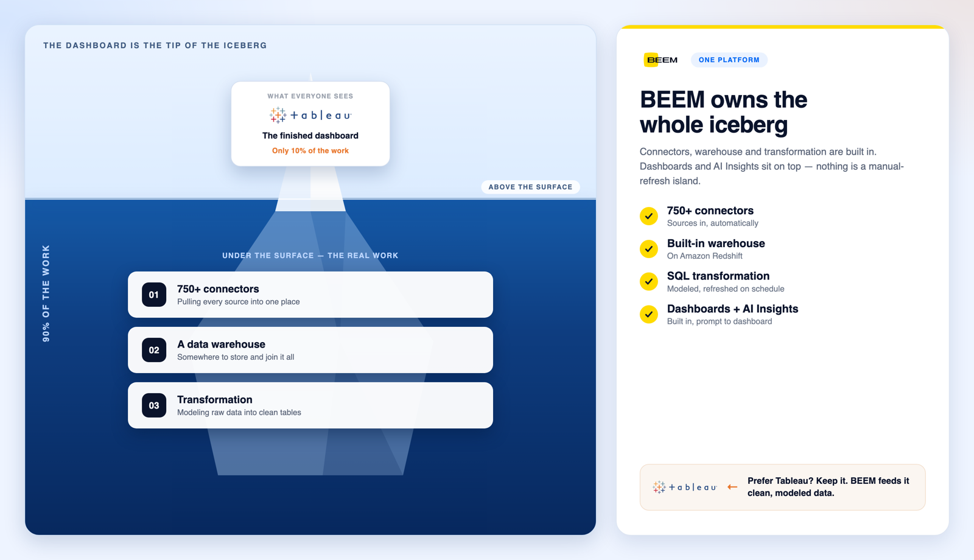Image resolution: width=974 pixels, height=560 pixels.
Task: Click the 01 number badge
Action: pos(154,295)
